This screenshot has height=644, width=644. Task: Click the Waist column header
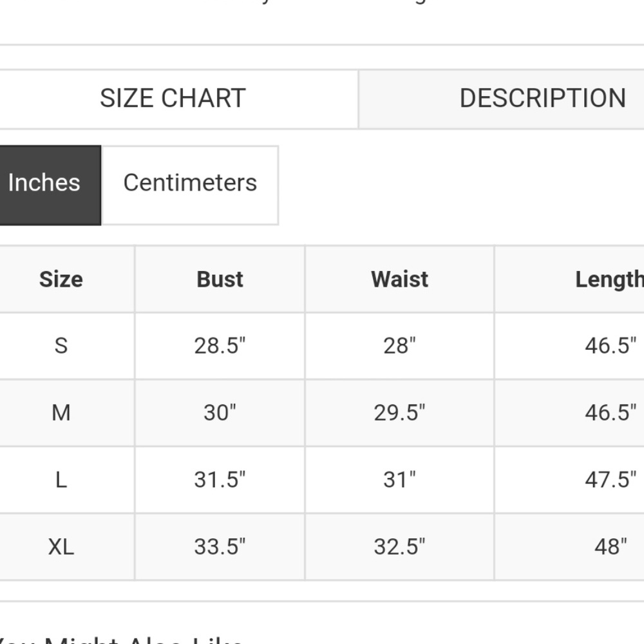point(399,279)
